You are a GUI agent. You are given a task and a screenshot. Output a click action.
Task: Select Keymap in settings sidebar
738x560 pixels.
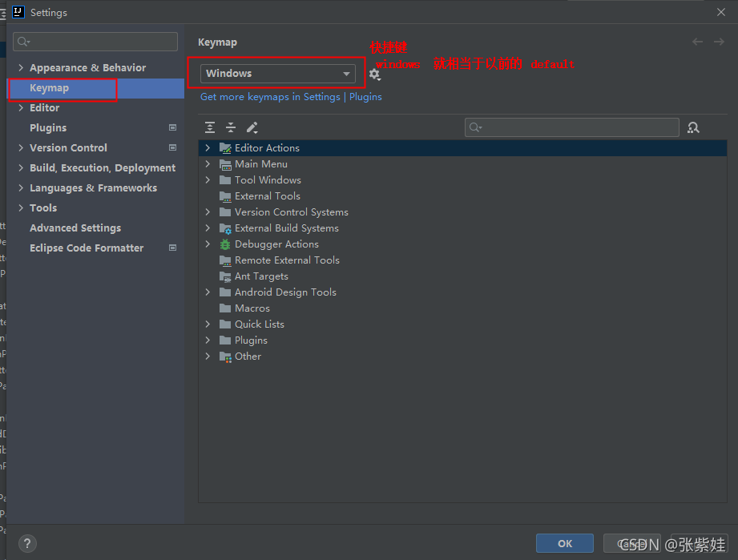[96, 88]
